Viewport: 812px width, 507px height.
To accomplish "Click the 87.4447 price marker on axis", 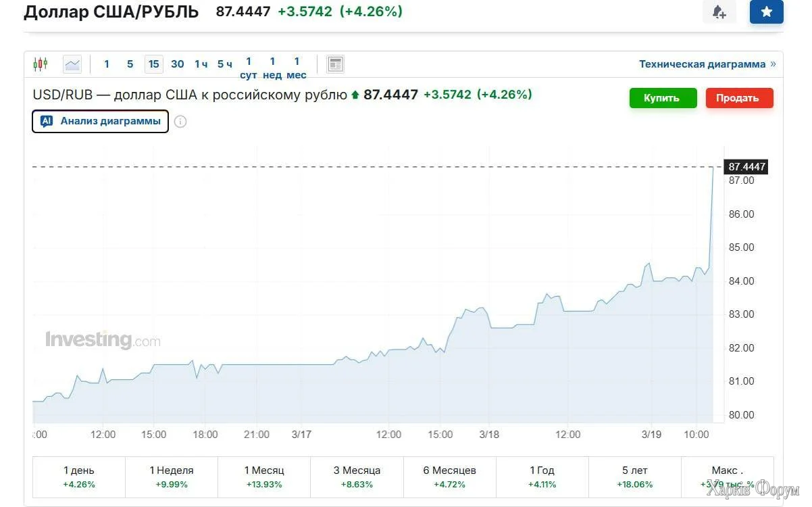I will (747, 167).
